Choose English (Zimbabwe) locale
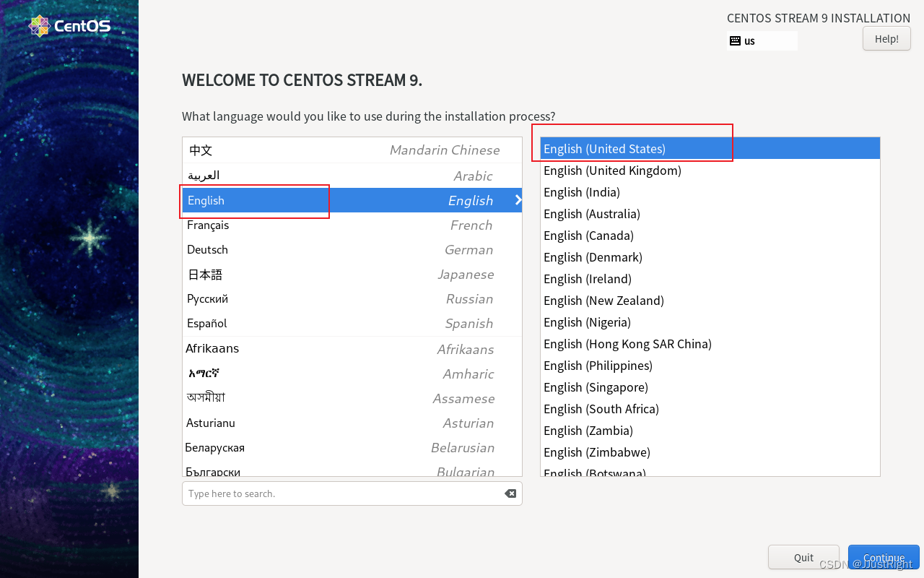 710,452
